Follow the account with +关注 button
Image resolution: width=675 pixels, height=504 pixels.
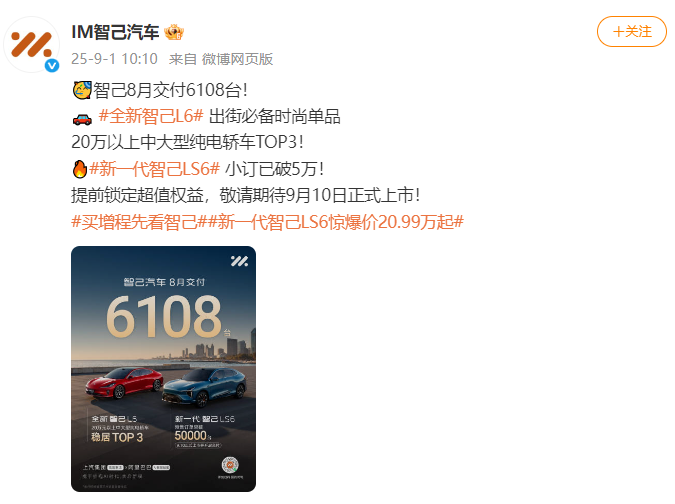632,31
